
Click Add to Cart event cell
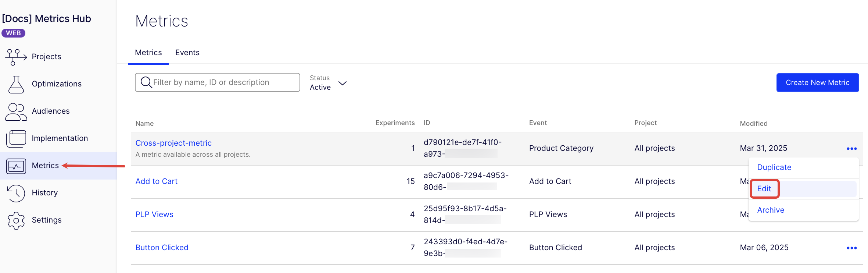coord(550,181)
